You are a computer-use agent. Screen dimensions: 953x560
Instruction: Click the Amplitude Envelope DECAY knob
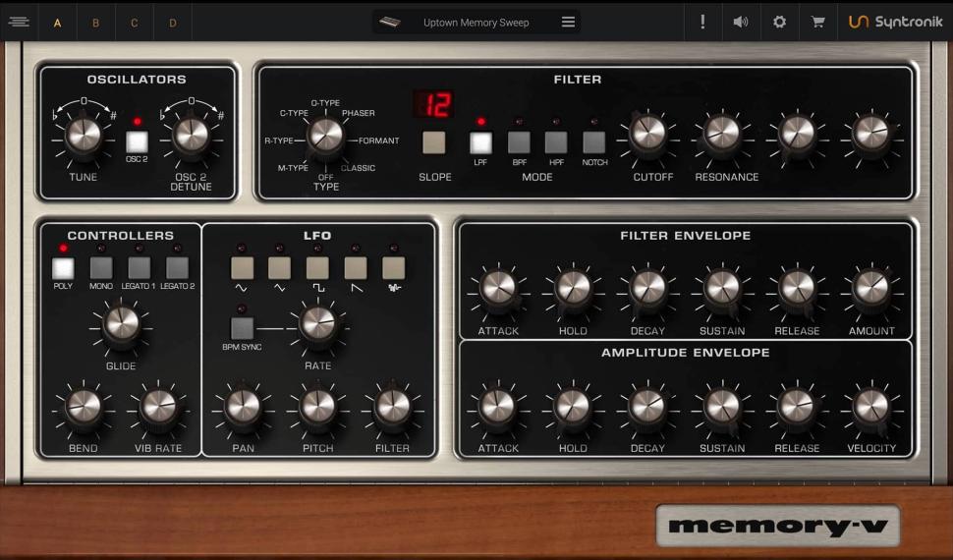(x=647, y=407)
